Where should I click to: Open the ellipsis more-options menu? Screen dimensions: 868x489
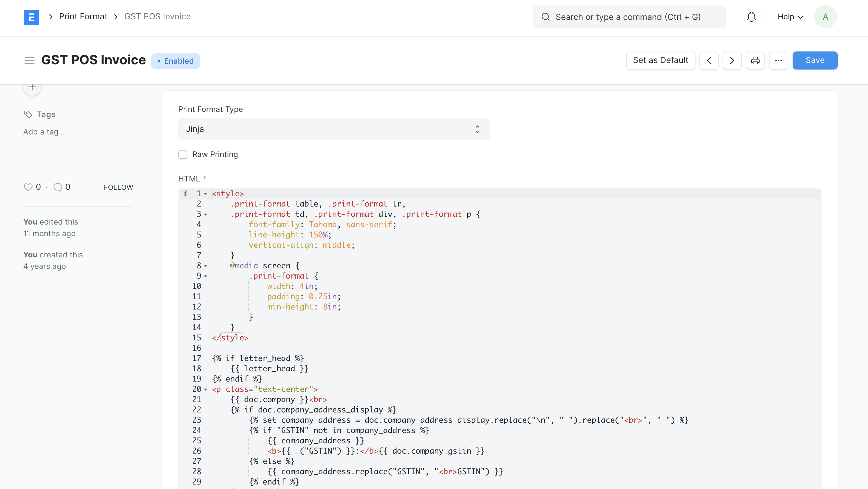click(778, 60)
